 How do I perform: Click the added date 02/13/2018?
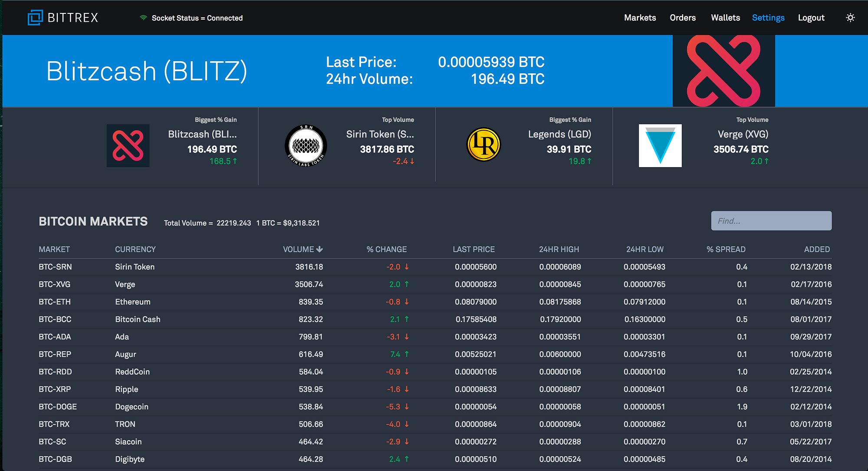tap(811, 267)
